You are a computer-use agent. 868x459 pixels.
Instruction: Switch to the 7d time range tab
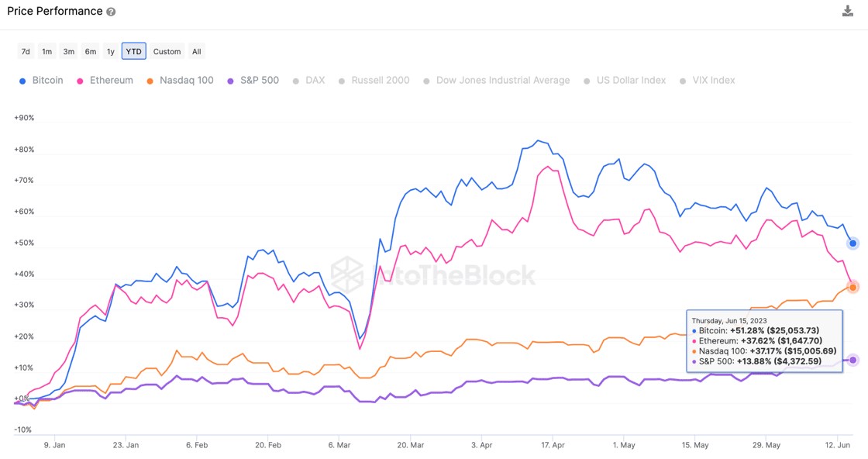point(25,51)
